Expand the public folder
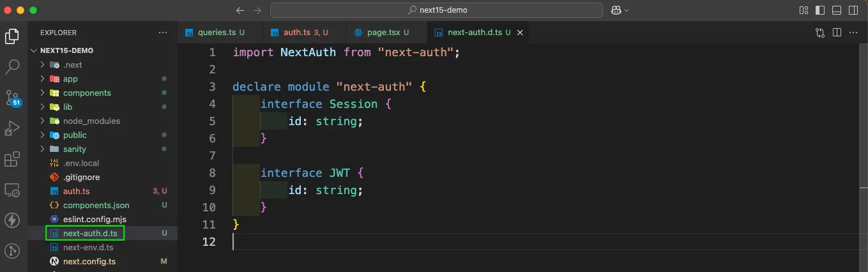Viewport: 868px width, 272px height. 43,135
